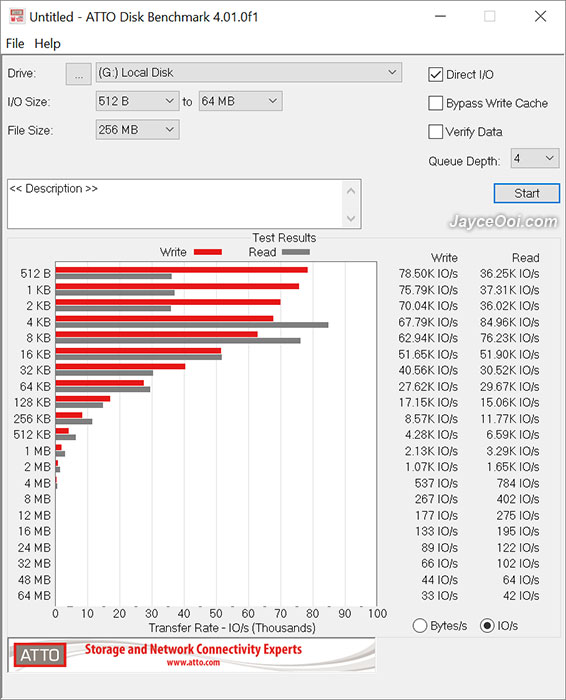Screen dimensions: 566x700
Task: Click the 64 MB row label in chart
Action: tap(34, 596)
